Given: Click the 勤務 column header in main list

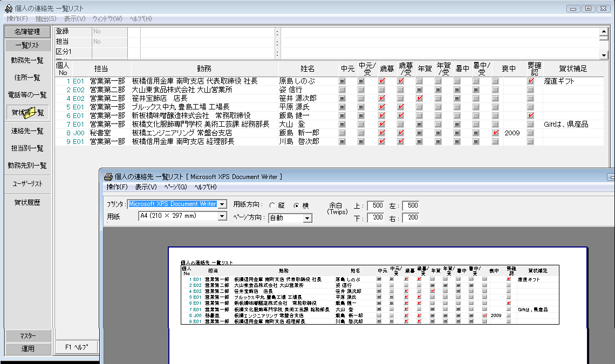Looking at the screenshot, I should [204, 68].
